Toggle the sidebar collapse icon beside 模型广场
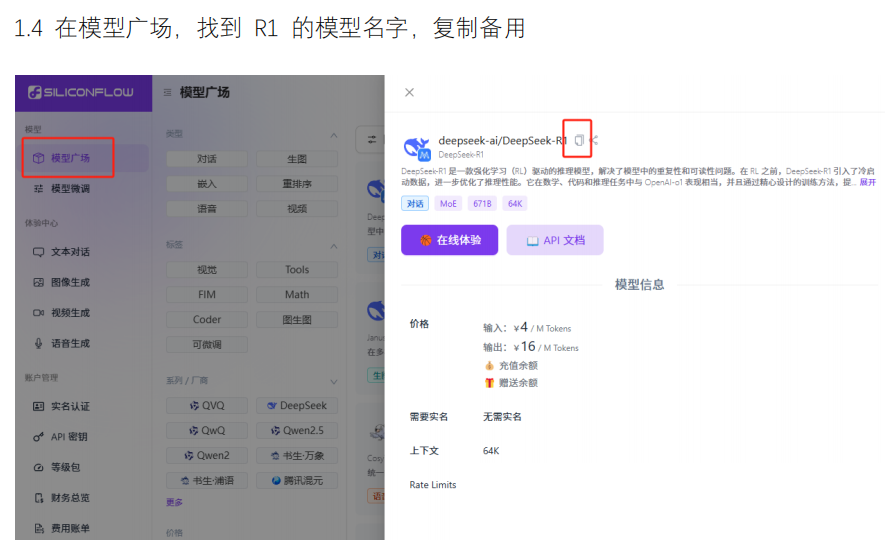Viewport: 885px width, 540px height. tap(168, 92)
